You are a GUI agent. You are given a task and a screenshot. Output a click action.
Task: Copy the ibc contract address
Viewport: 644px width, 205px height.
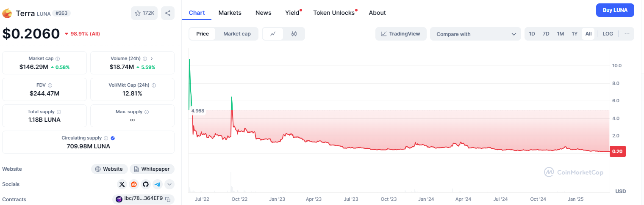168,199
